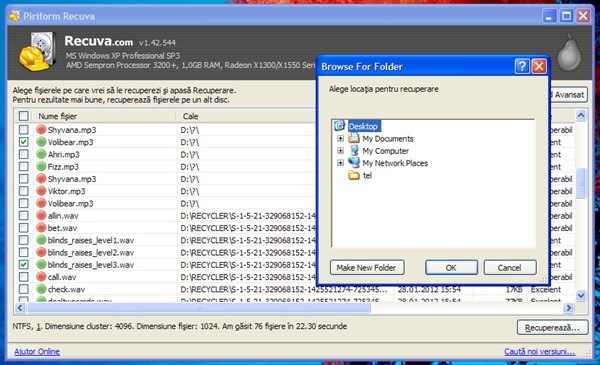
Task: Expand the My Computer tree node
Action: point(340,151)
